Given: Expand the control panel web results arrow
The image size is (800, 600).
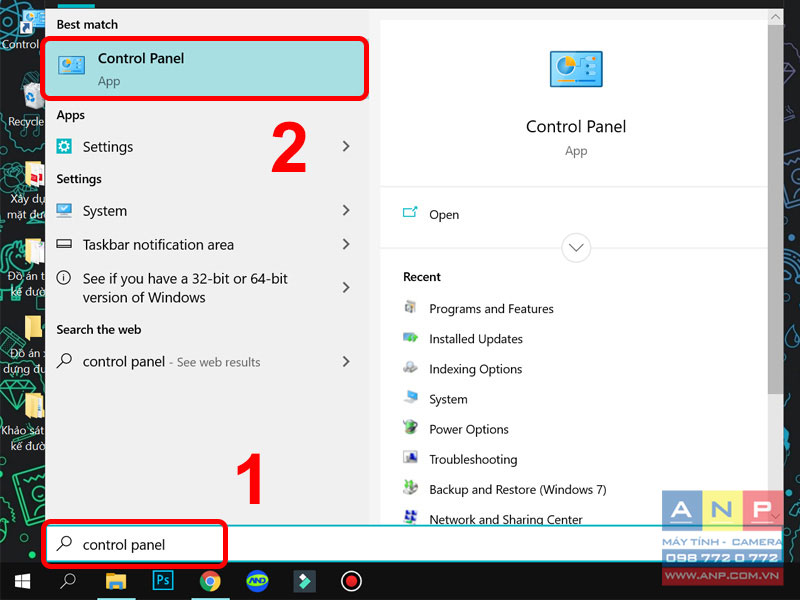Looking at the screenshot, I should [346, 362].
